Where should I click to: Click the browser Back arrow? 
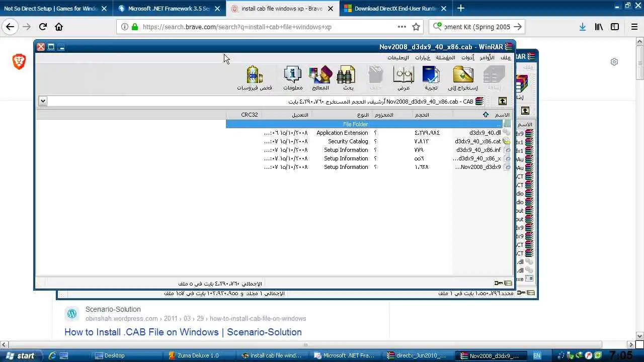[x=10, y=27]
